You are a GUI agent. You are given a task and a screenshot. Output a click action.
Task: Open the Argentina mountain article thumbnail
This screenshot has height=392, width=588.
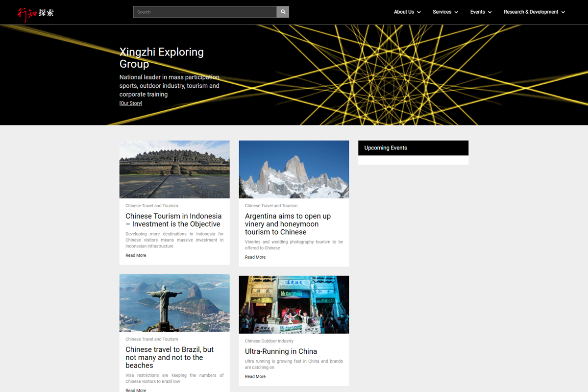coord(294,170)
